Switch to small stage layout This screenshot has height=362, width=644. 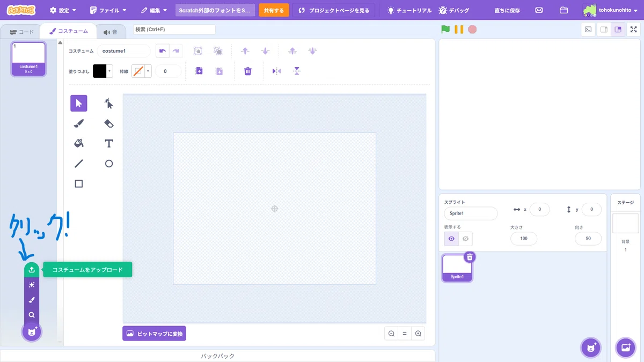[x=604, y=29]
